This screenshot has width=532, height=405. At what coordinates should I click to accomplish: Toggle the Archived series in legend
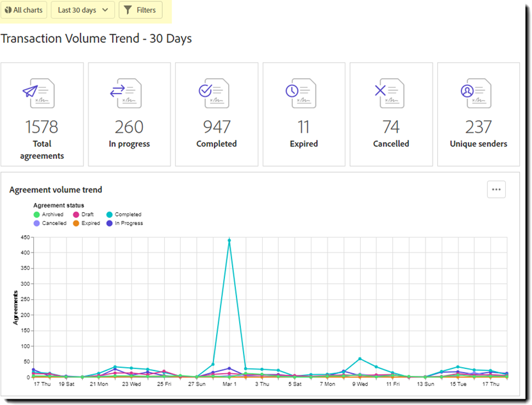49,215
